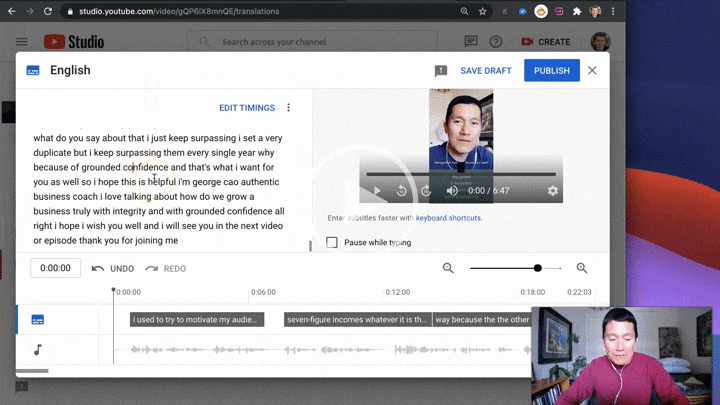Click the transcript text scrollbar

pyautogui.click(x=310, y=246)
